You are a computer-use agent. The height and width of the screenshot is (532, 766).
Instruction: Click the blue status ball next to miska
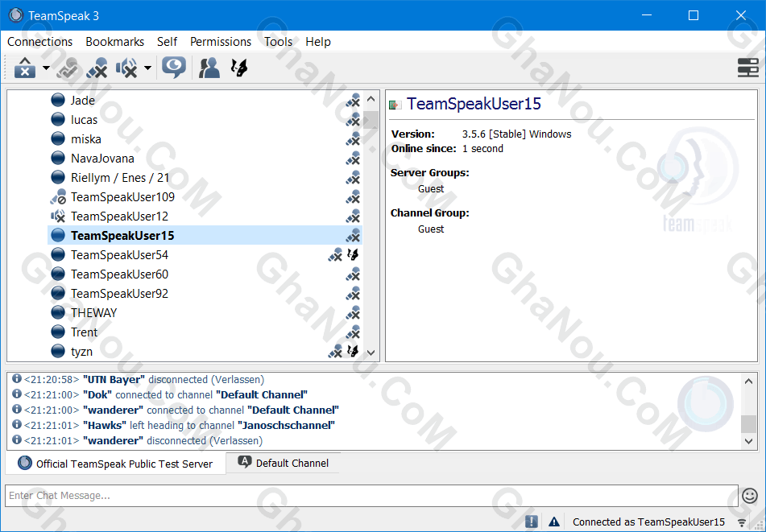(58, 139)
